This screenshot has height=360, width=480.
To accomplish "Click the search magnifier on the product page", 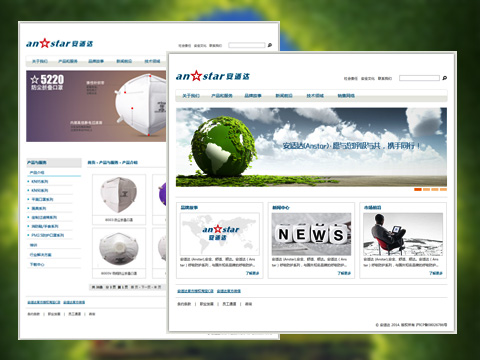I will (270, 45).
